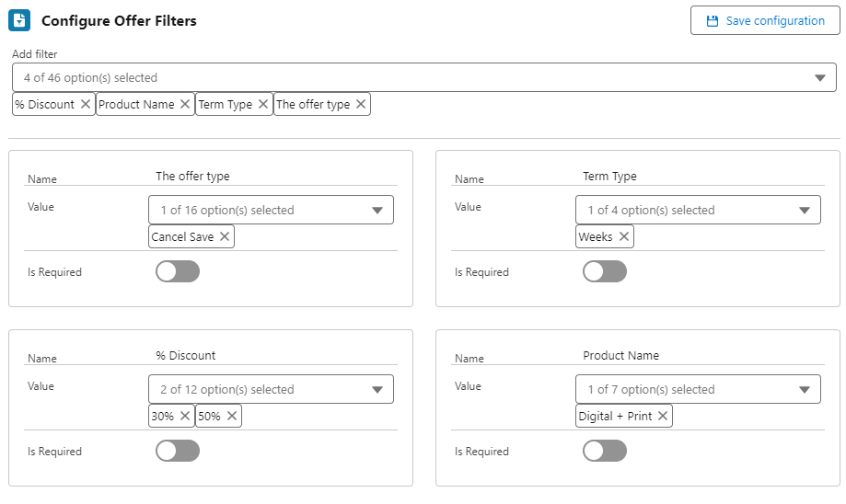Remove the offer type filter pill
The width and height of the screenshot is (846, 504).
click(361, 104)
